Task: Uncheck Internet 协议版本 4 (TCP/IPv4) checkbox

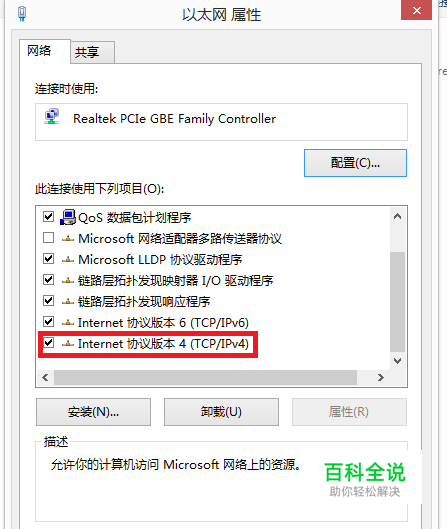Action: 49,343
